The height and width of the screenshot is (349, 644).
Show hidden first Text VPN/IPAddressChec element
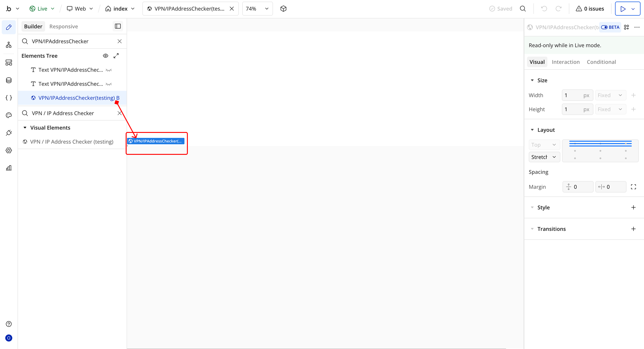tap(109, 70)
